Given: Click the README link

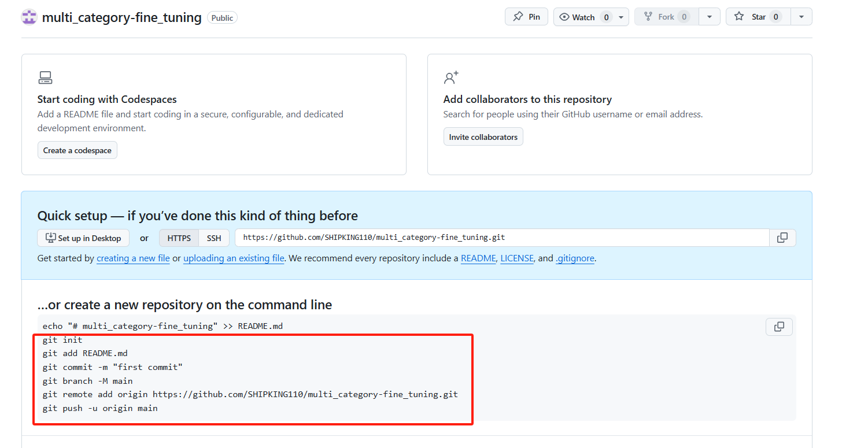Looking at the screenshot, I should point(478,258).
